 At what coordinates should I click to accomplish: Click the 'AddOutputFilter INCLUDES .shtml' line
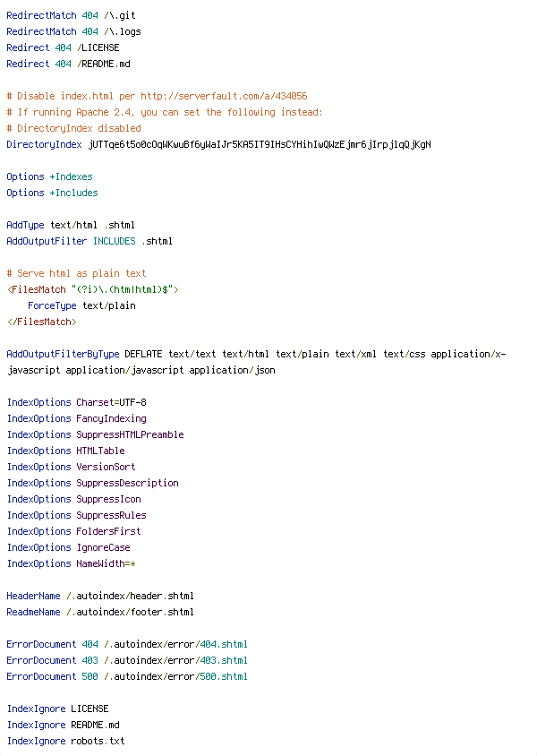click(89, 241)
